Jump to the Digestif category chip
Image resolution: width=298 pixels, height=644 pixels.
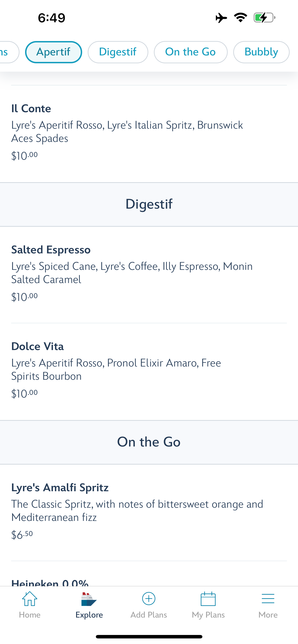click(118, 52)
